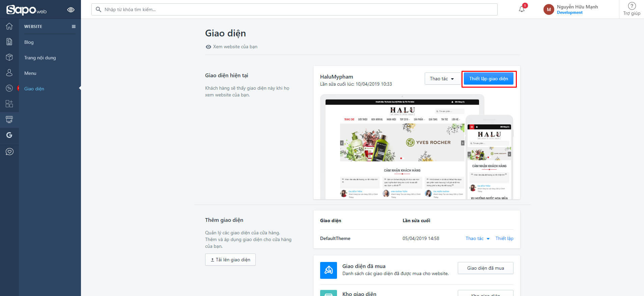Click the Sapo web logo
Screen dimensions: 644x296
(26, 10)
